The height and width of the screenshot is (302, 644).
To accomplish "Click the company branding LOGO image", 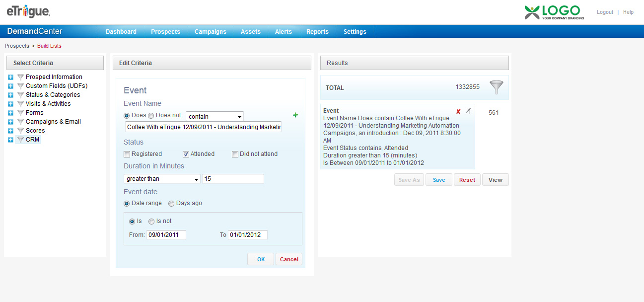I will coord(554,12).
